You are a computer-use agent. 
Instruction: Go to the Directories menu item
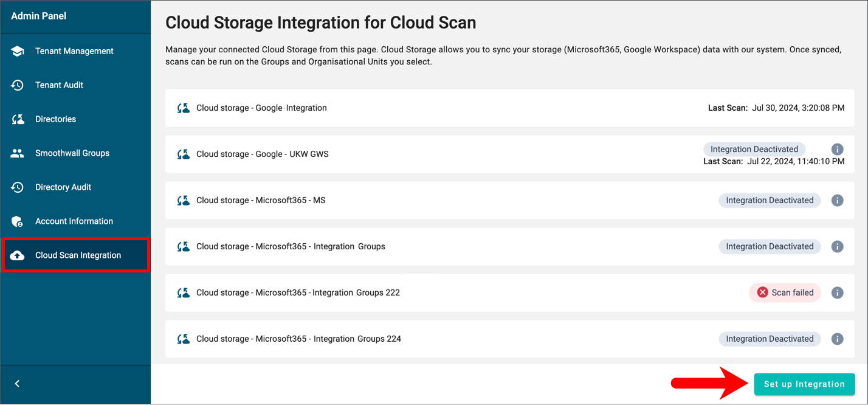(75, 119)
